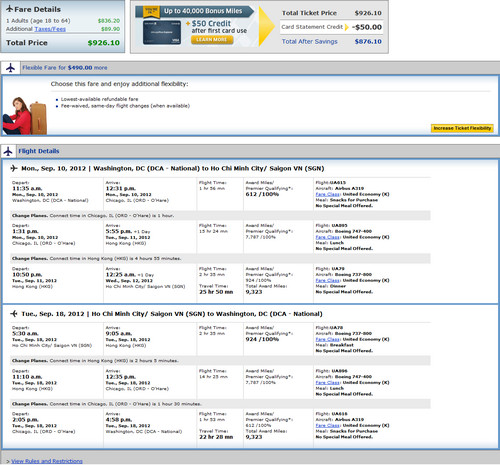Click the 9:05 a.m. Hong Kong arrival time
The width and height of the screenshot is (500, 465).
click(119, 333)
